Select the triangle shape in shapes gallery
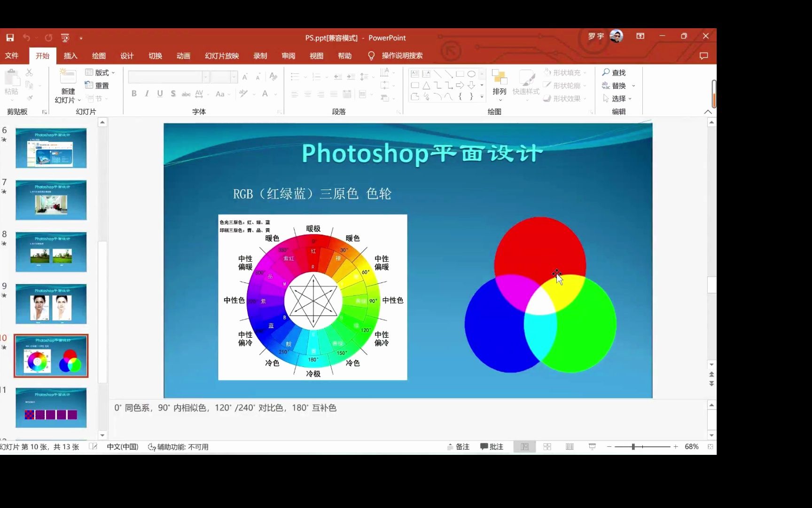The width and height of the screenshot is (812, 508). (426, 85)
